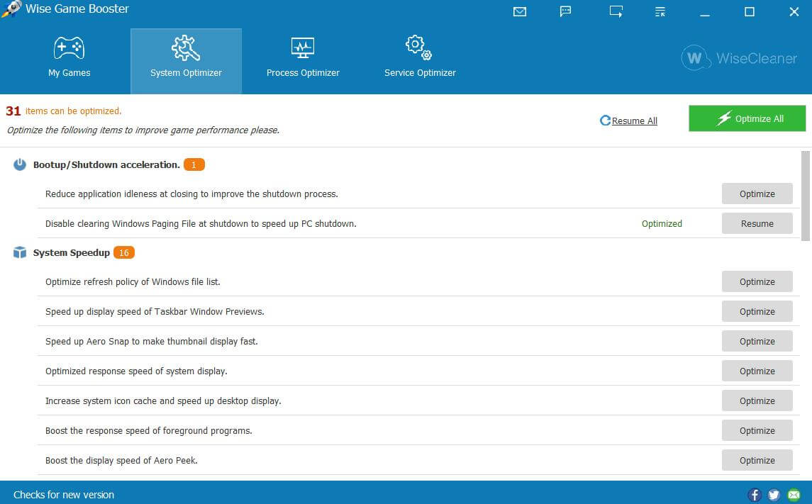Open the title bar menu list icon
Viewport: 812px width, 504px height.
click(x=660, y=11)
